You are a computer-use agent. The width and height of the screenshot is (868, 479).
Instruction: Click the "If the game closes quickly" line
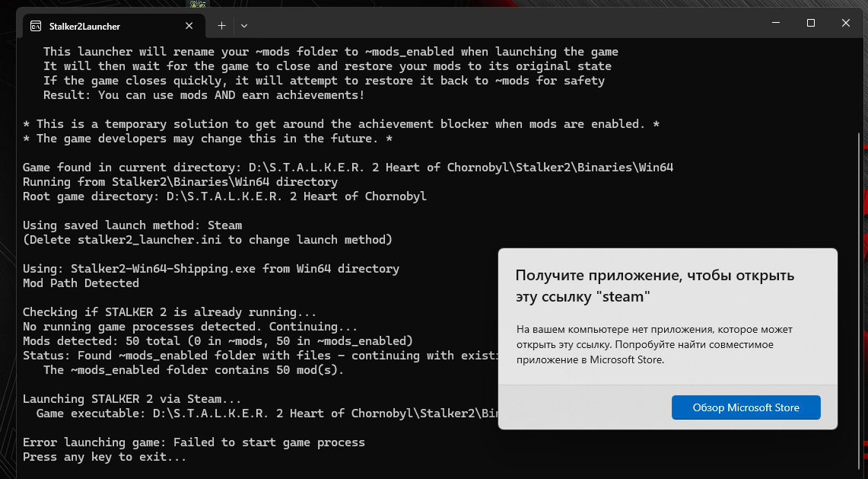(x=324, y=81)
